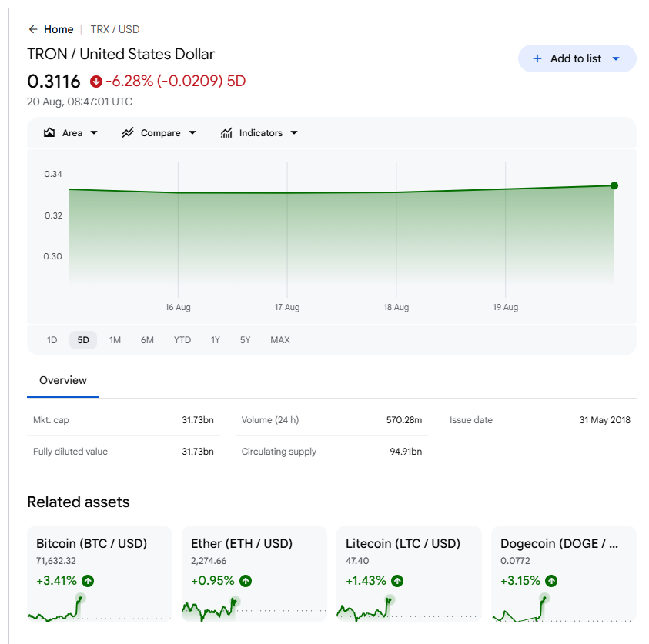The height and width of the screenshot is (644, 649).
Task: Click the green up-arrow icon on Bitcoin card
Action: [88, 581]
